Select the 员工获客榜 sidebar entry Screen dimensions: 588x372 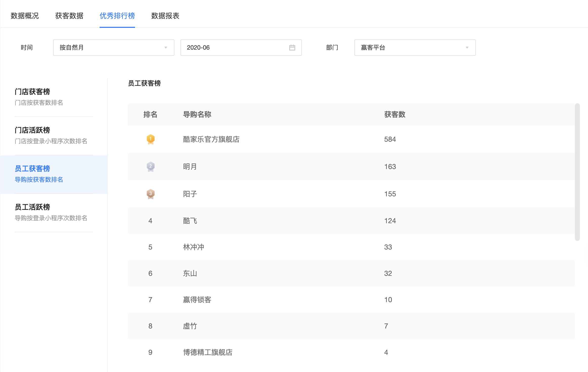click(32, 168)
